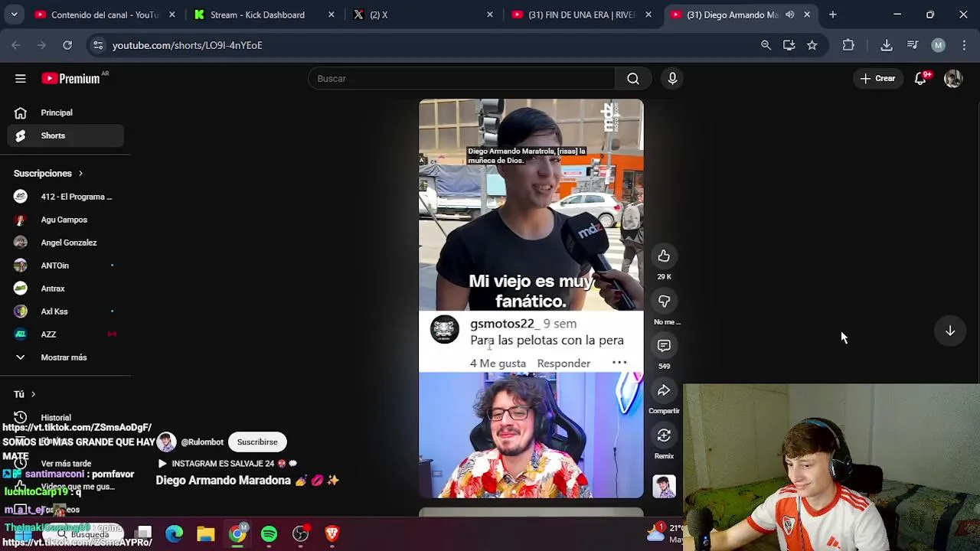Bookmark this page with star icon
This screenshot has height=551, width=980.
[812, 45]
